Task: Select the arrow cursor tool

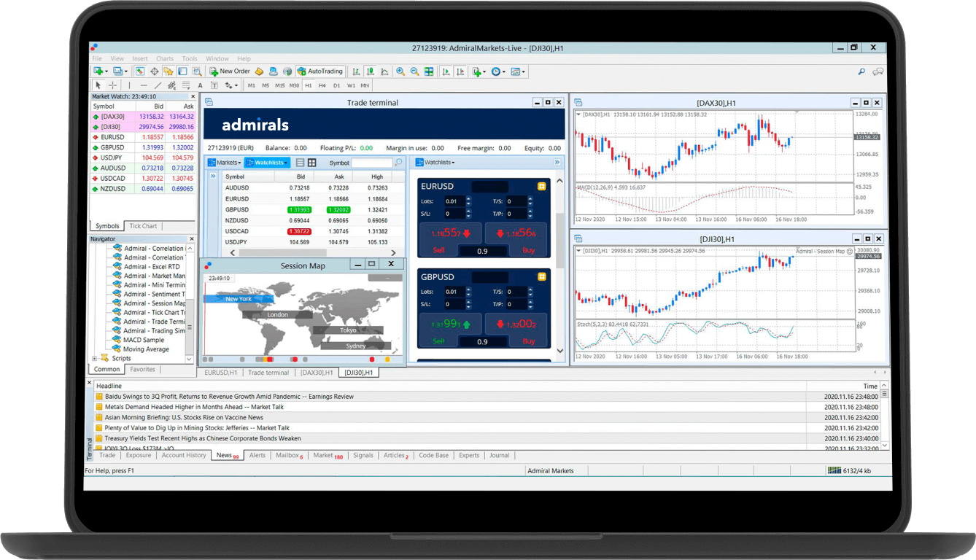Action: tap(98, 85)
